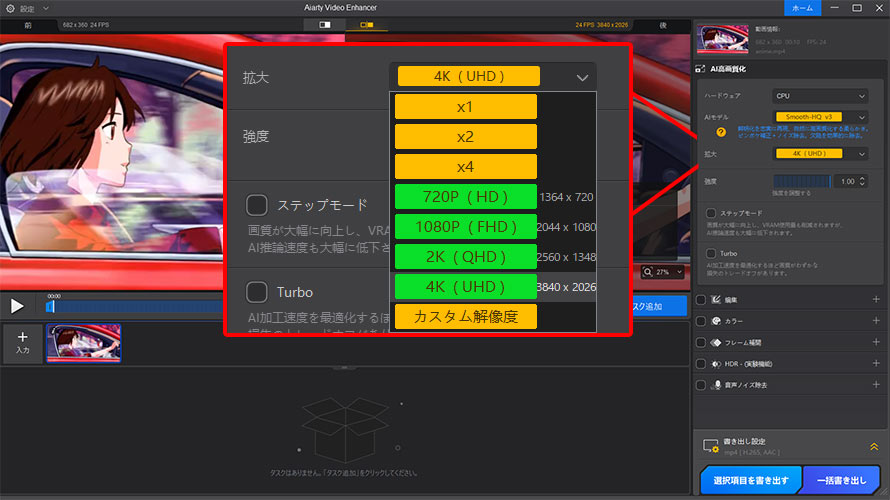Choose the 1080P (FHD) resolution option

click(465, 227)
